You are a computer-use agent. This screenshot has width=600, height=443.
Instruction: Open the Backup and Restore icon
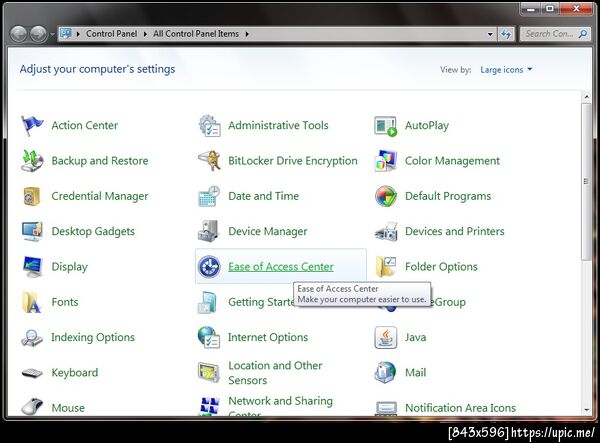point(31,161)
